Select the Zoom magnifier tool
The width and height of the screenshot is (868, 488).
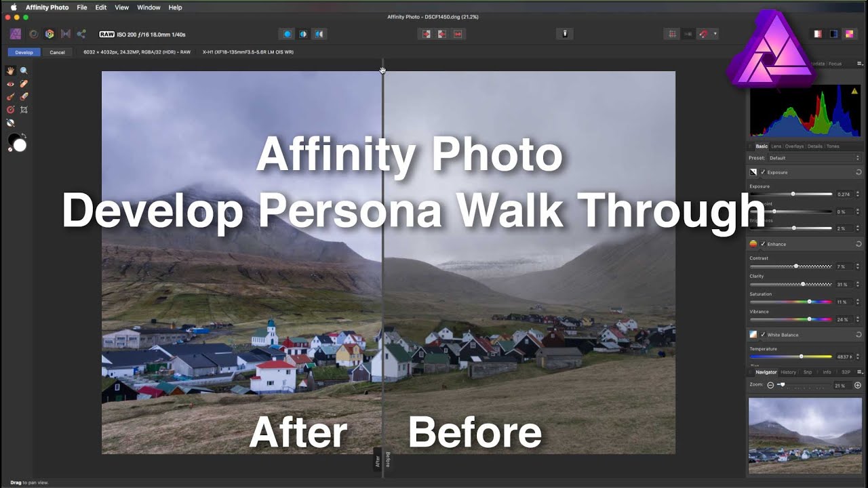pos(24,70)
